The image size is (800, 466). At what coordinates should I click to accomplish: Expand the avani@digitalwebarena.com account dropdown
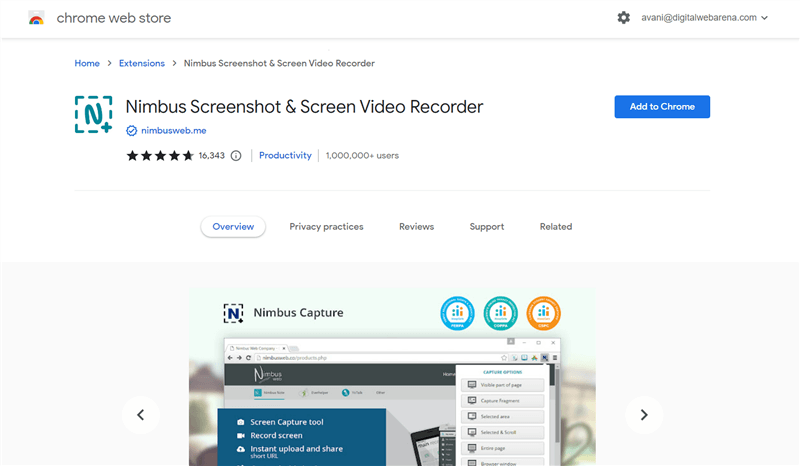tap(705, 17)
